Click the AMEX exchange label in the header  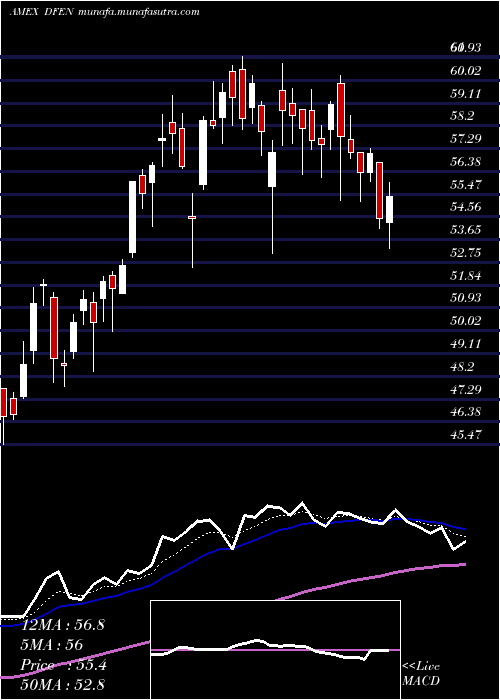pos(24,12)
